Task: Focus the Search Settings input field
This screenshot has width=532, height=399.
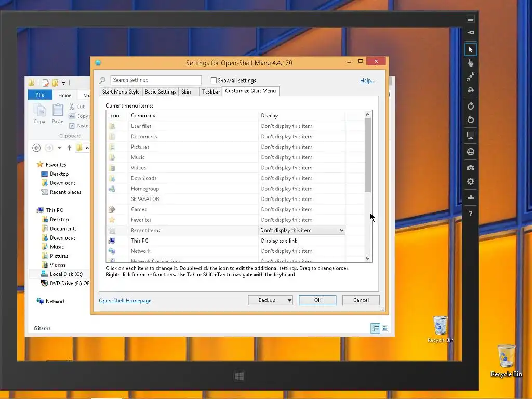Action: (x=156, y=80)
